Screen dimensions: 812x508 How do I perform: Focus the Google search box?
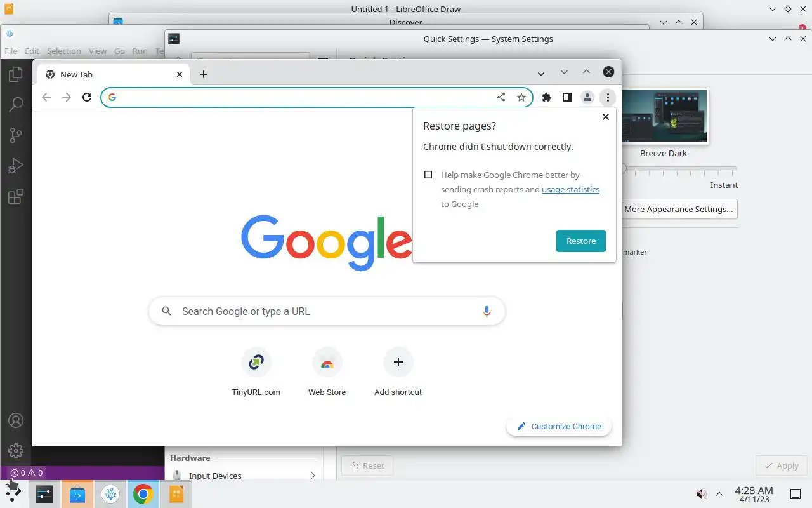[x=327, y=311]
